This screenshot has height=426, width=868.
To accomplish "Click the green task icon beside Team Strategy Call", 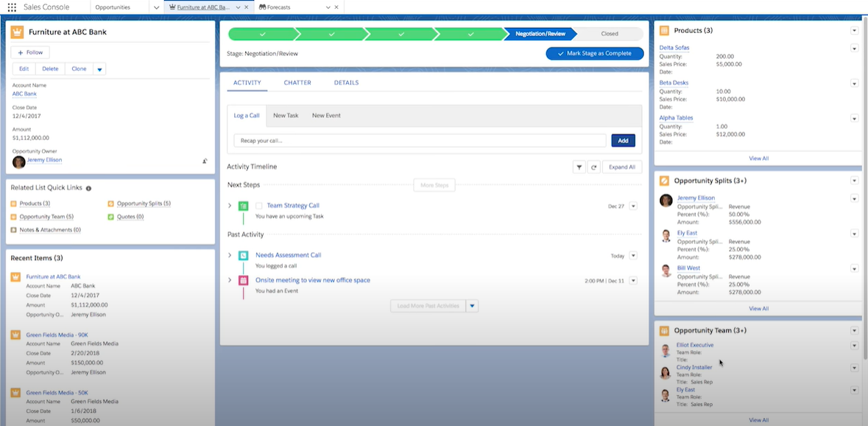I will [x=245, y=206].
